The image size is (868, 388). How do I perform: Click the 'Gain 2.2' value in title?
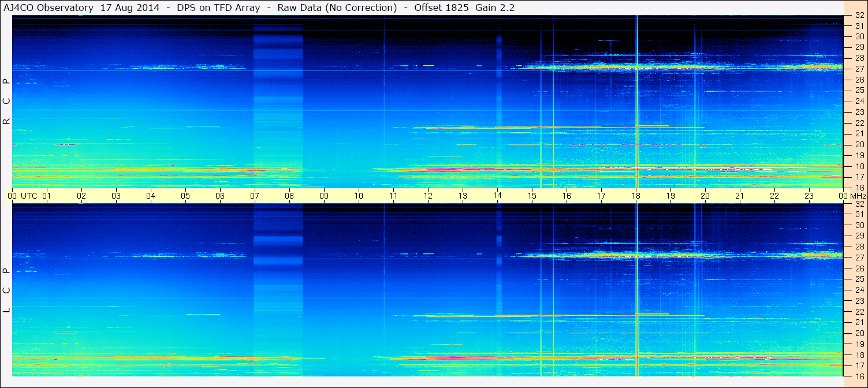tap(495, 8)
